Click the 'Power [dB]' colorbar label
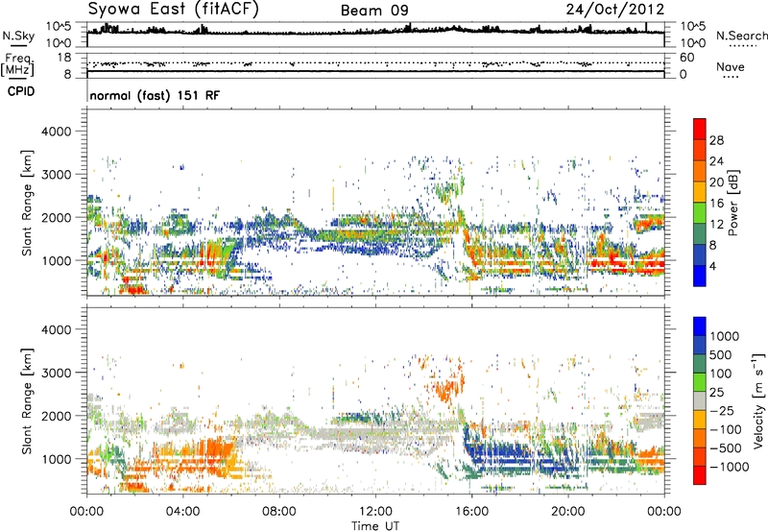The width and height of the screenshot is (768, 532). tap(733, 203)
